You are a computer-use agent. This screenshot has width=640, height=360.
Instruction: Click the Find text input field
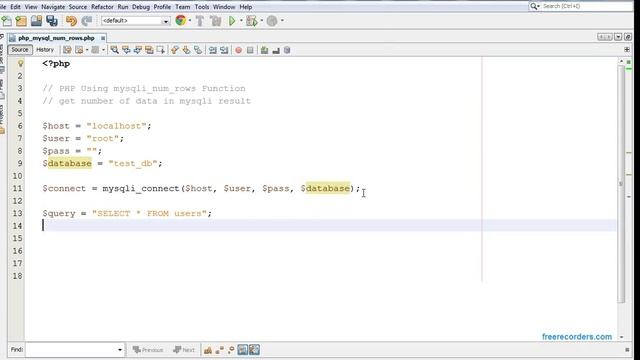(x=71, y=350)
